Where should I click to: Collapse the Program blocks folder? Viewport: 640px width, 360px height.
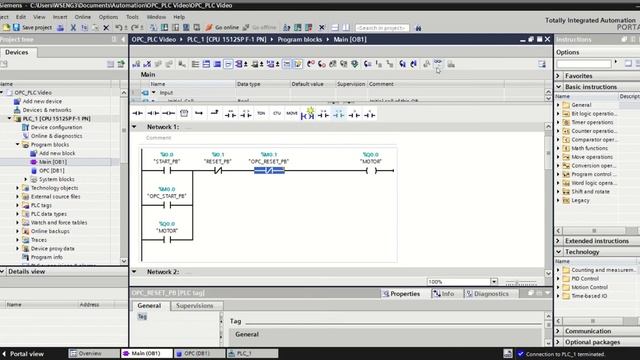18,144
